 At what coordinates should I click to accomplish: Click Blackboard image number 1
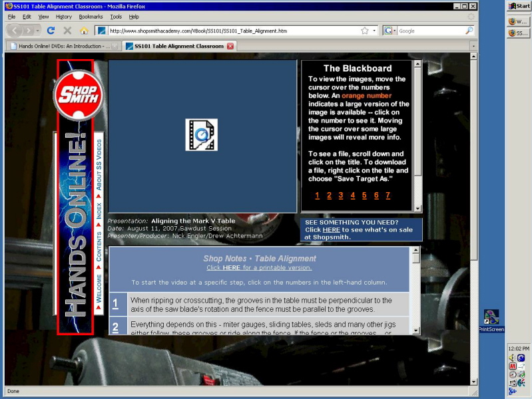pos(317,196)
